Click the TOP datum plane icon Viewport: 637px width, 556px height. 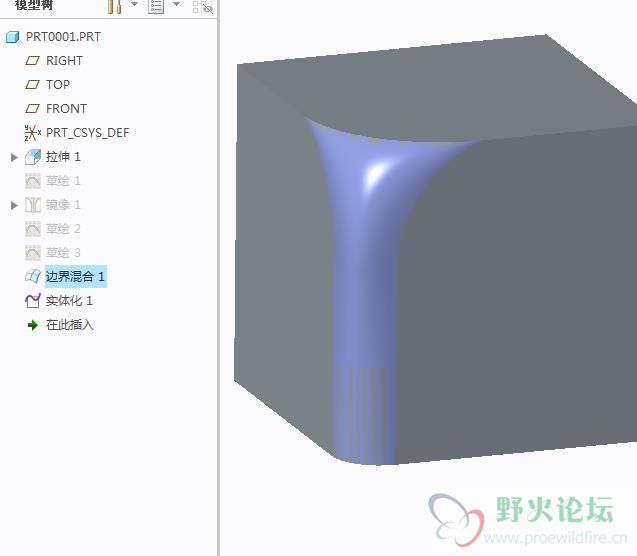point(32,85)
